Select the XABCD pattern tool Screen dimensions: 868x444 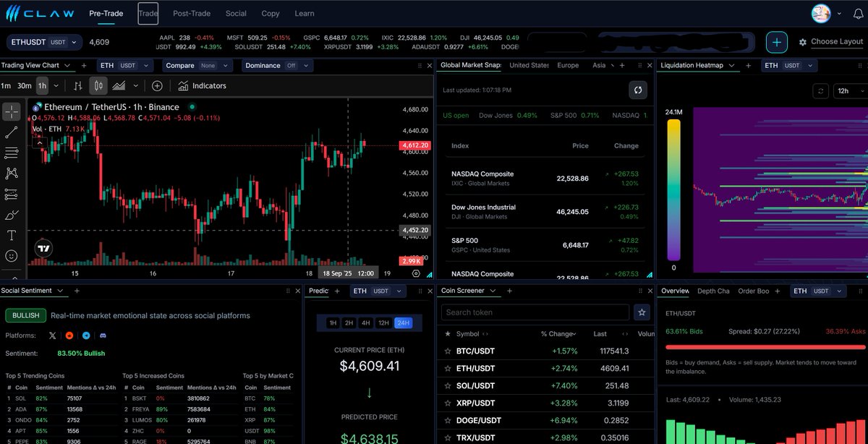tap(11, 174)
